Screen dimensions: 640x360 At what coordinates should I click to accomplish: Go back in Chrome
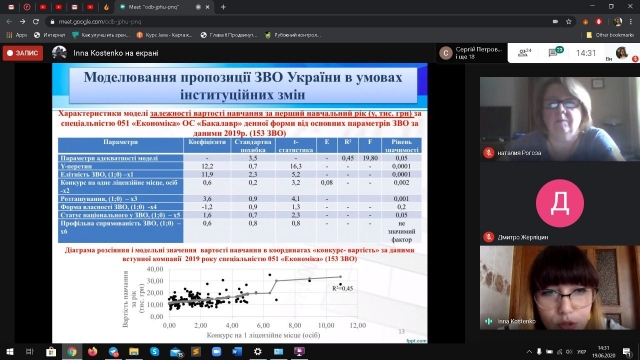click(9, 21)
